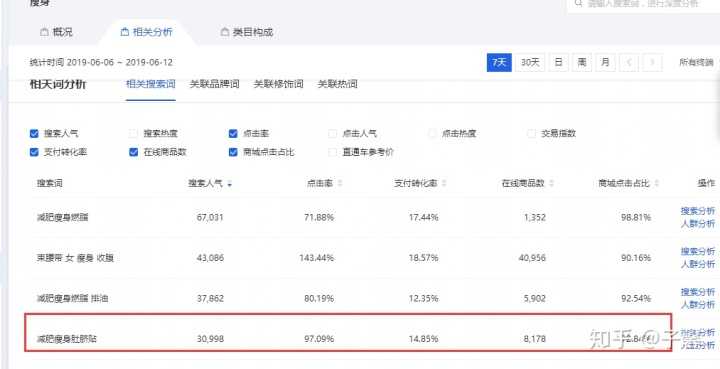Open 人群分析 for the 67,031 row
The width and height of the screenshot is (720, 369).
698,224
